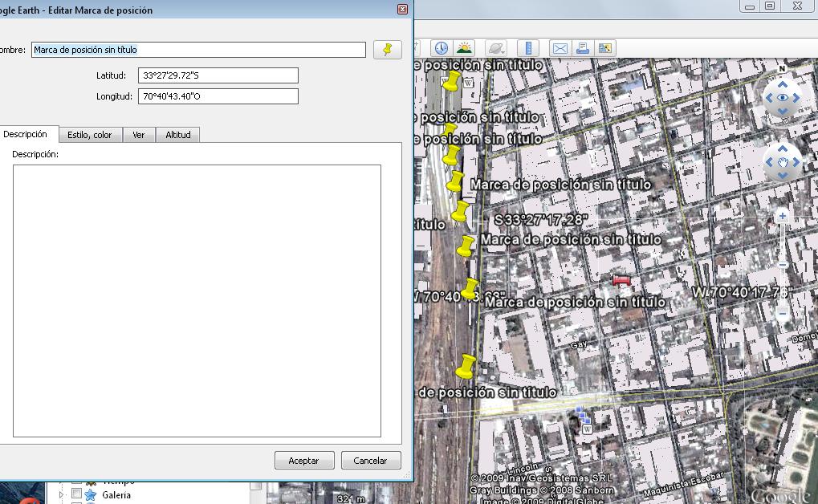Check the Galería layer checkbox

[77, 494]
